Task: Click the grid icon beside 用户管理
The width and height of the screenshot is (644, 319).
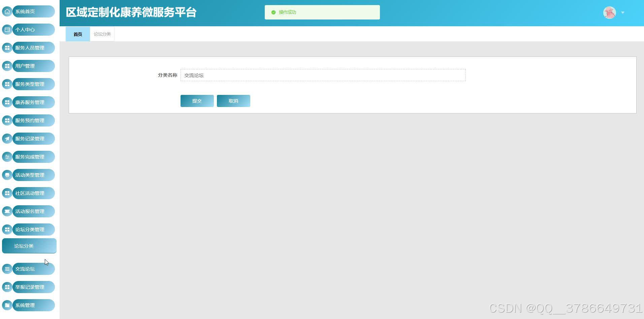Action: pos(7,66)
